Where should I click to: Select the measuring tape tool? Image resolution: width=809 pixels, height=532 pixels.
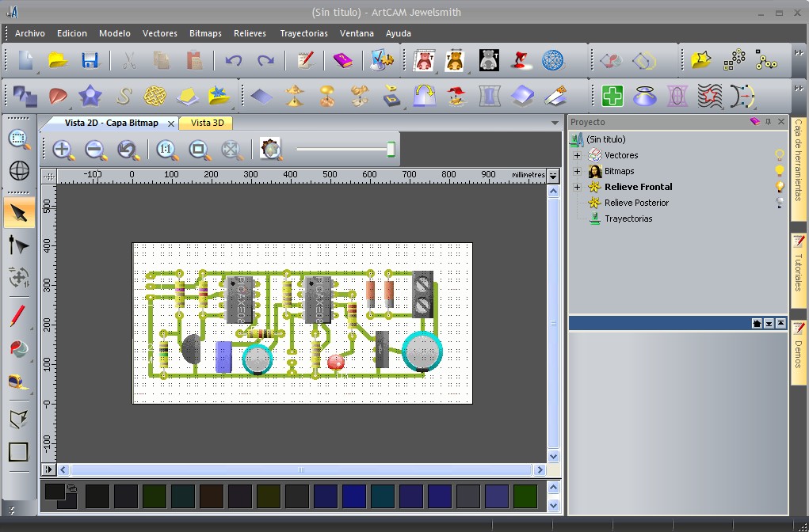coord(19,382)
